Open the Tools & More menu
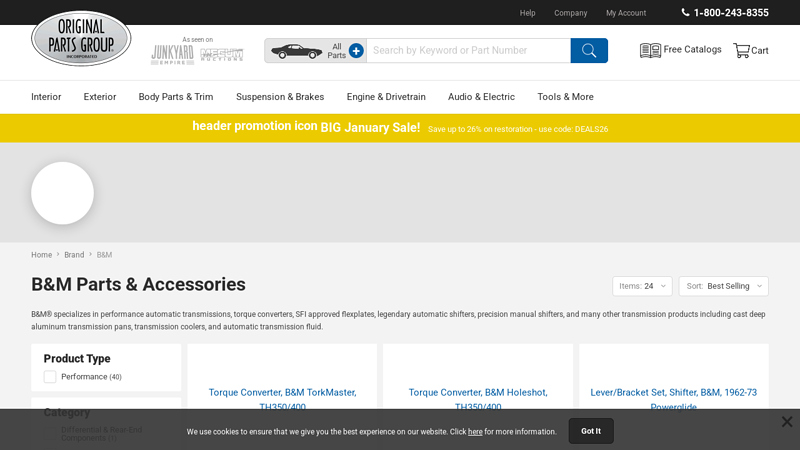This screenshot has width=800, height=450. (x=565, y=97)
